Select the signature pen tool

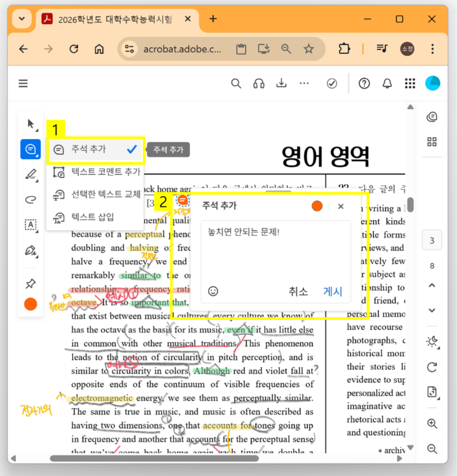[30, 251]
